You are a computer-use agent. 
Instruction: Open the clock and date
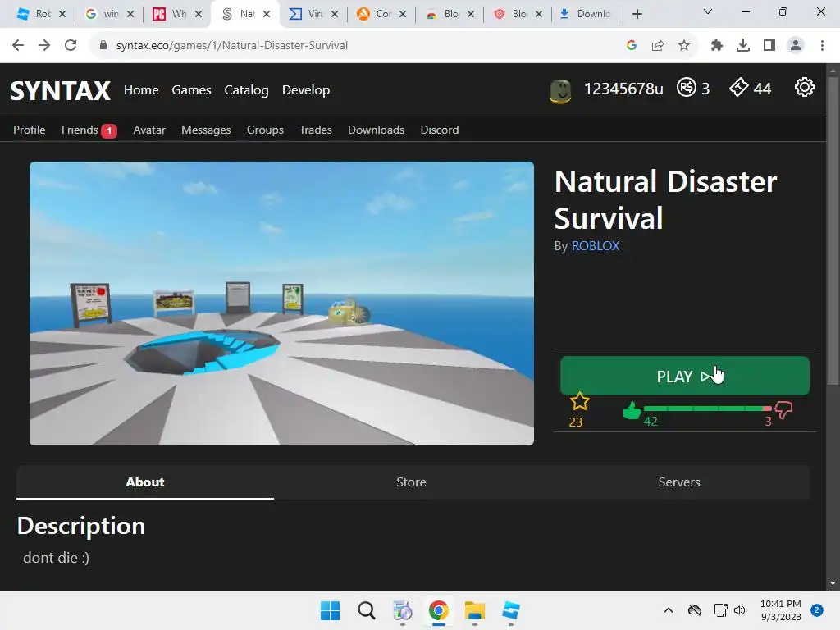pyautogui.click(x=781, y=610)
